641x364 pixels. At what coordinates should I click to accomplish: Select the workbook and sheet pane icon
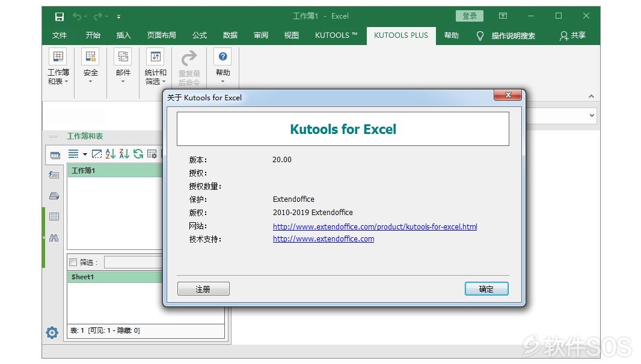click(x=55, y=155)
